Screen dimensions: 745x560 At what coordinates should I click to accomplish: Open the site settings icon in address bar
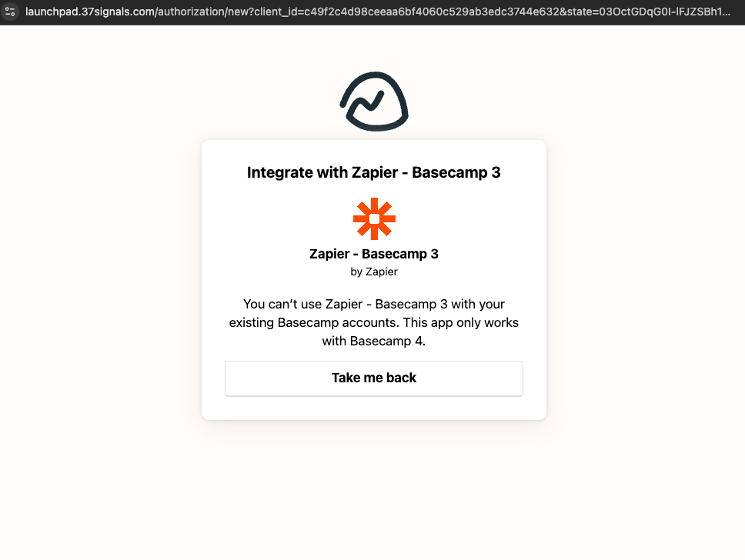[x=10, y=12]
